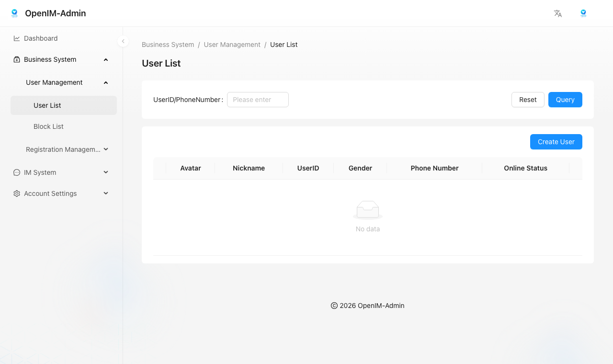
Task: Collapse the User Management submenu chevron
Action: click(106, 82)
